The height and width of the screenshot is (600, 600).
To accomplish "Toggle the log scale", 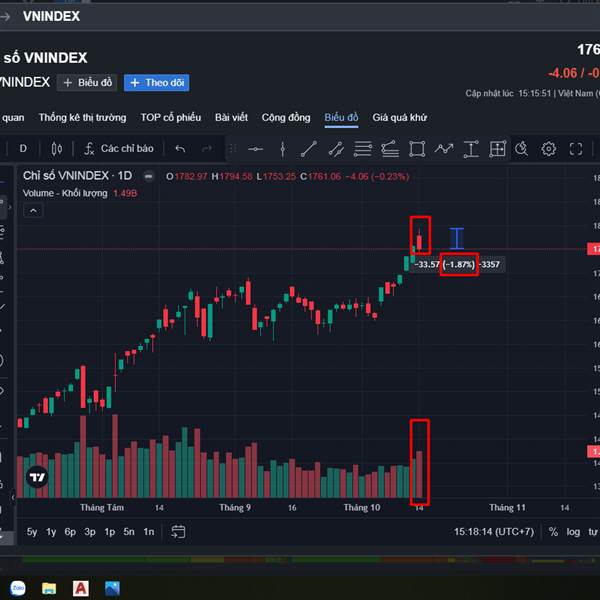I will [x=573, y=532].
